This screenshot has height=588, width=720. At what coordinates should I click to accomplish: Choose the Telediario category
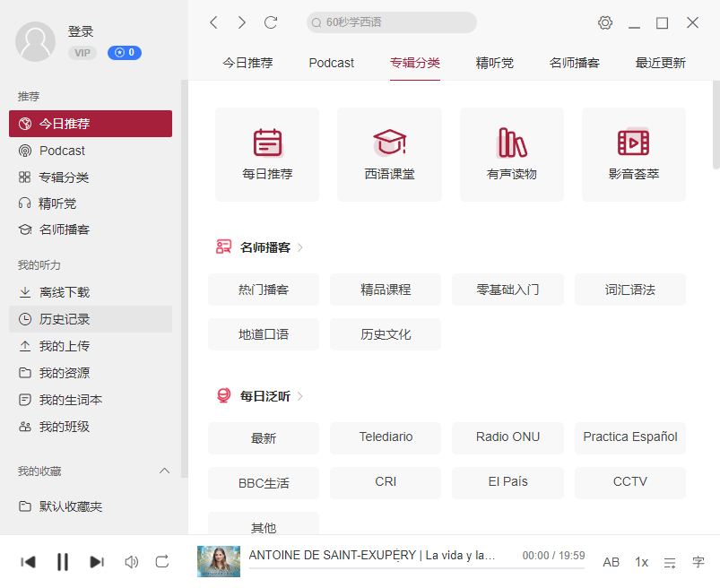click(x=386, y=438)
